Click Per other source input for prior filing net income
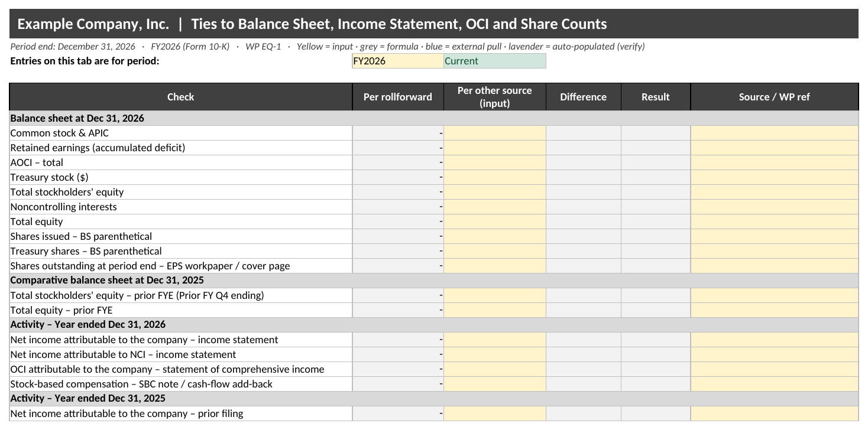The image size is (868, 430). pyautogui.click(x=495, y=413)
